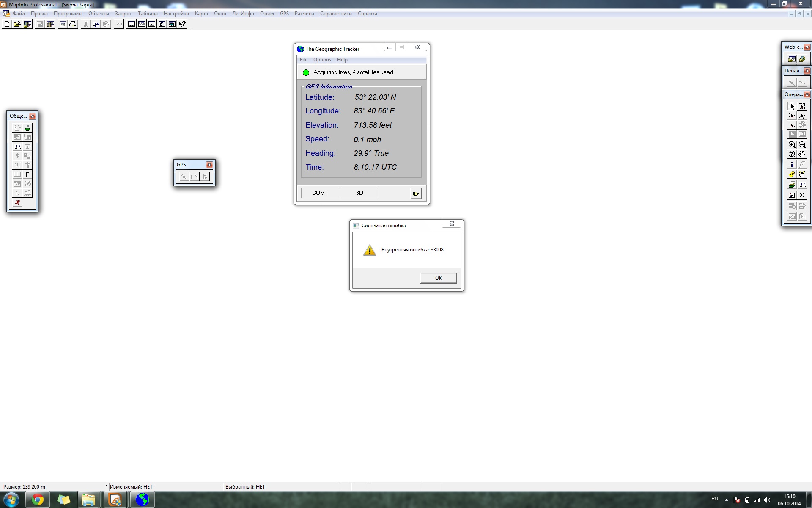The image size is (812, 508).
Task: Click the COM1 status button
Action: [x=319, y=193]
